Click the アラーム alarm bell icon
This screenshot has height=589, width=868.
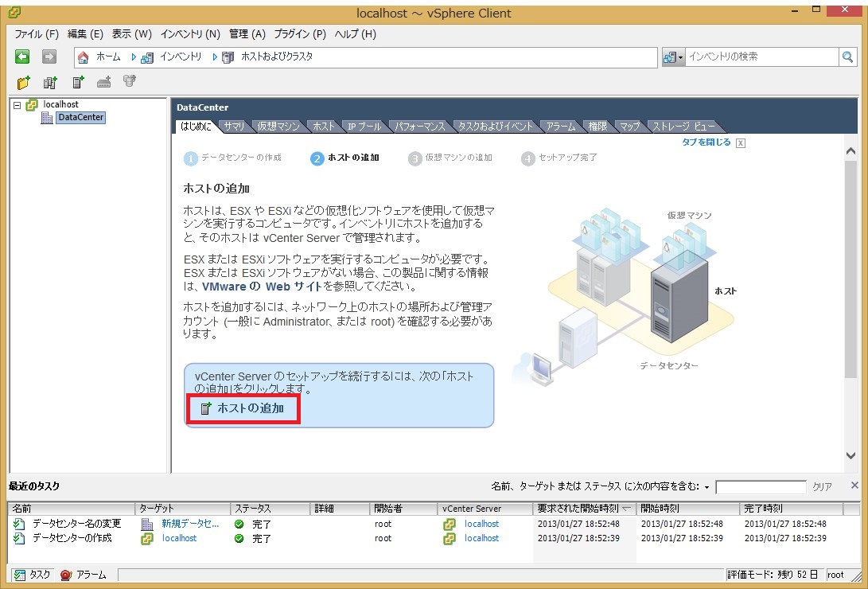(66, 575)
